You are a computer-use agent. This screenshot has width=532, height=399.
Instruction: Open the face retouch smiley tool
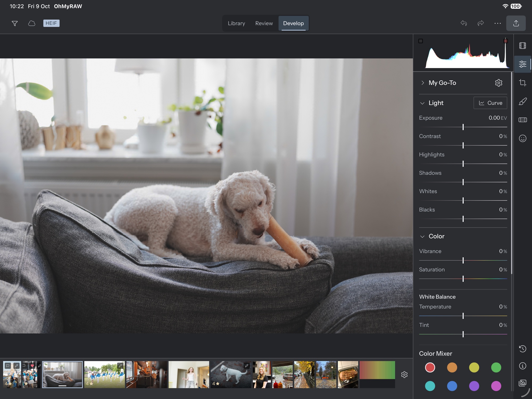click(522, 138)
